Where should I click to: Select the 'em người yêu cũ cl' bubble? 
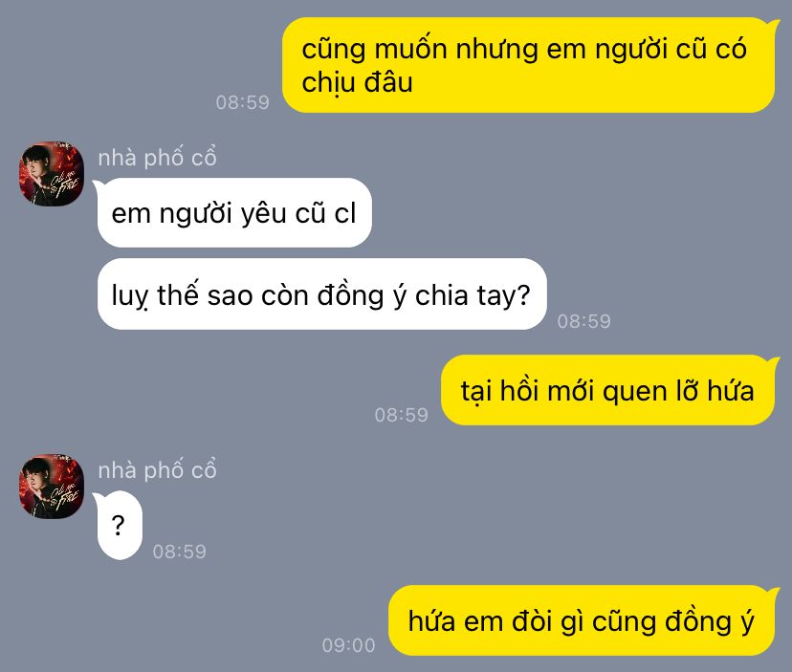pos(234,212)
